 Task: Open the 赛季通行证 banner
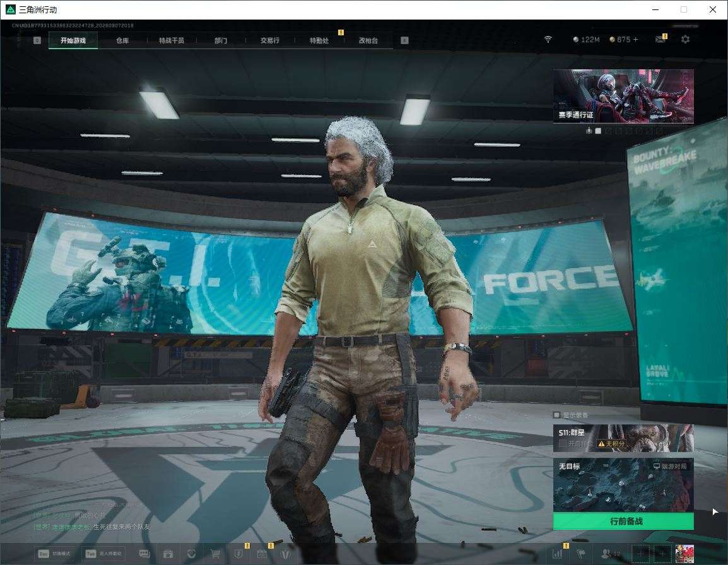(623, 96)
